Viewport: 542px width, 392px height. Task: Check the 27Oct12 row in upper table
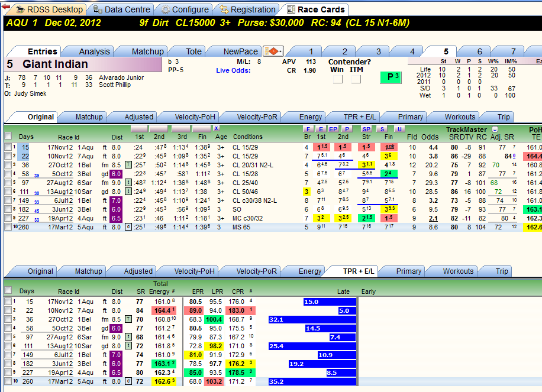coord(8,165)
